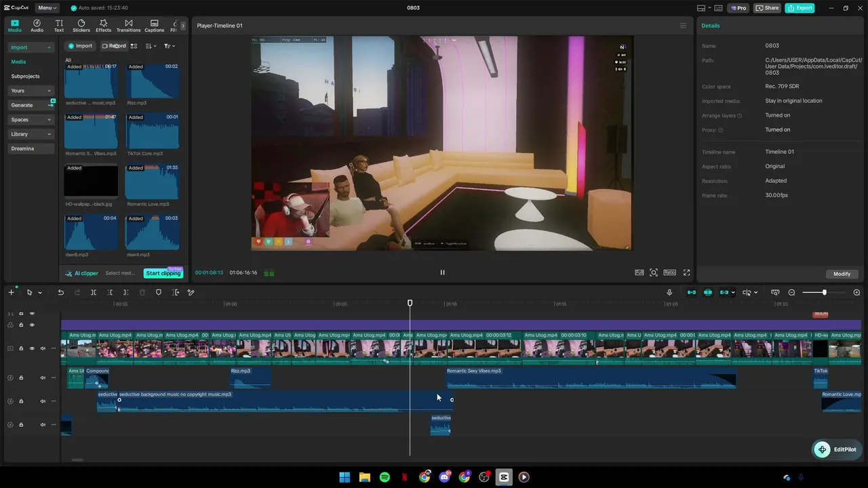
Task: Lock the main video track
Action: [x=21, y=348]
